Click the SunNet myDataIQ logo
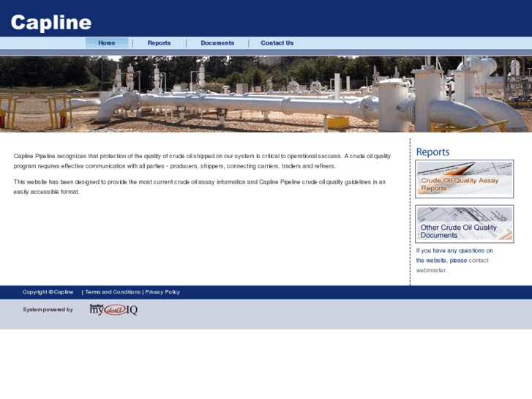 point(113,310)
